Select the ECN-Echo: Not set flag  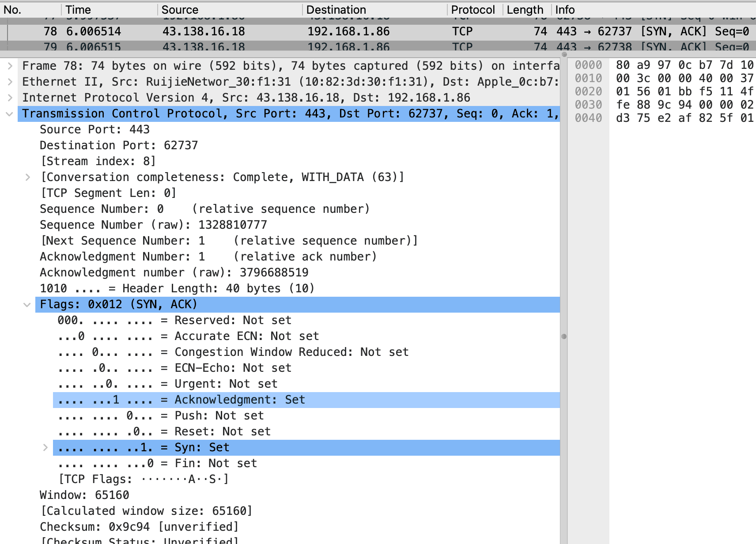(174, 368)
